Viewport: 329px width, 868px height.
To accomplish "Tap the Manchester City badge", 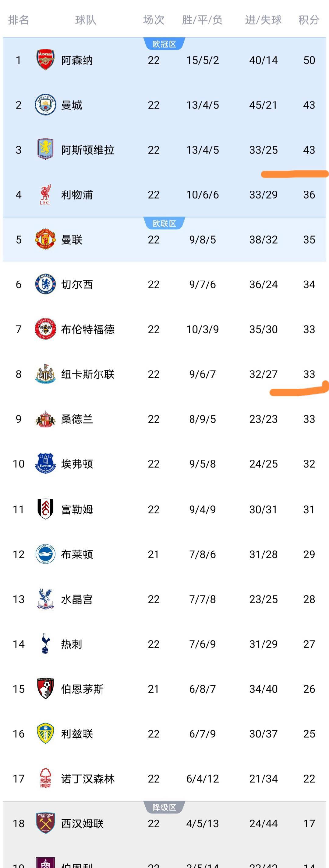I will [45, 105].
